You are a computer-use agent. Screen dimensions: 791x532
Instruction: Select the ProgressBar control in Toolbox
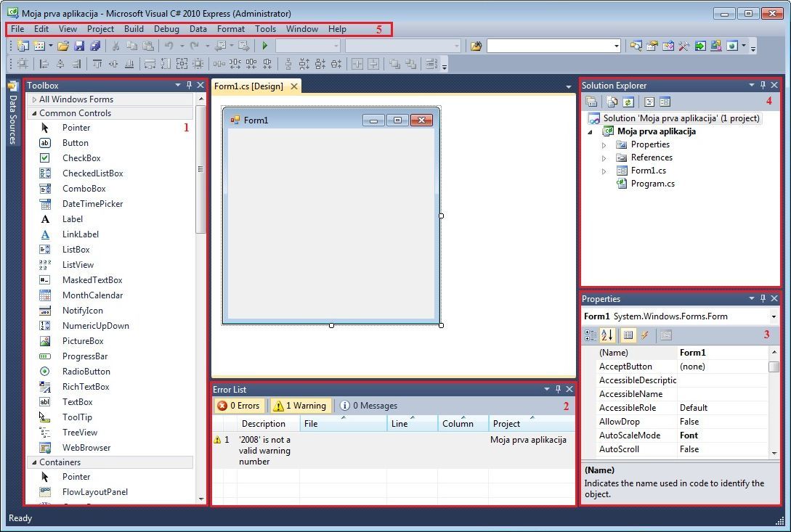pos(85,356)
